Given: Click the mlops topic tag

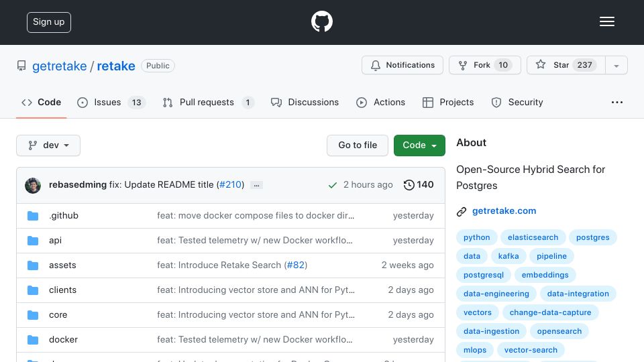Looking at the screenshot, I should 475,350.
